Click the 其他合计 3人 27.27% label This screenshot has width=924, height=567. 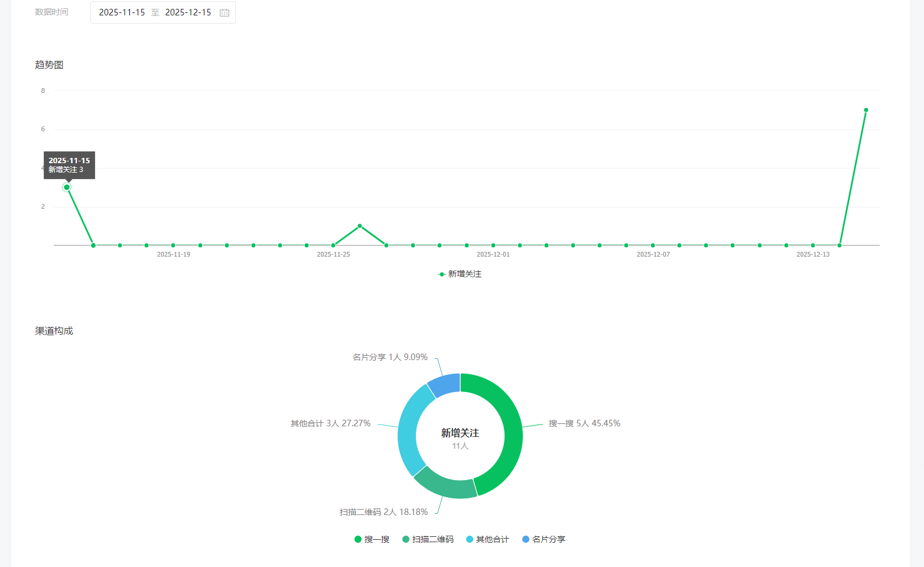(330, 423)
